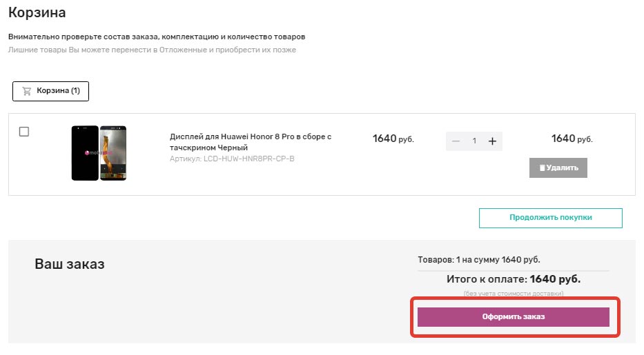644x355 pixels.
Task: Tick the checkbox beside the Huawei display item
Action: [x=24, y=132]
